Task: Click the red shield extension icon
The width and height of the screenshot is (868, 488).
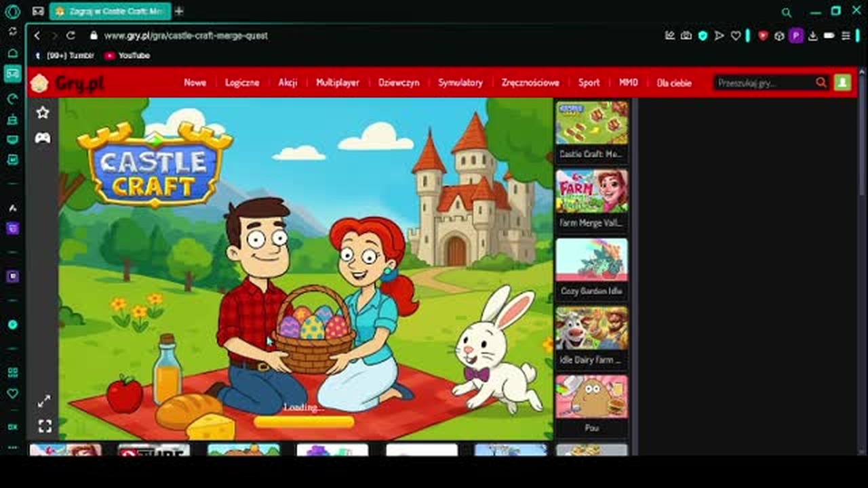Action: [763, 36]
